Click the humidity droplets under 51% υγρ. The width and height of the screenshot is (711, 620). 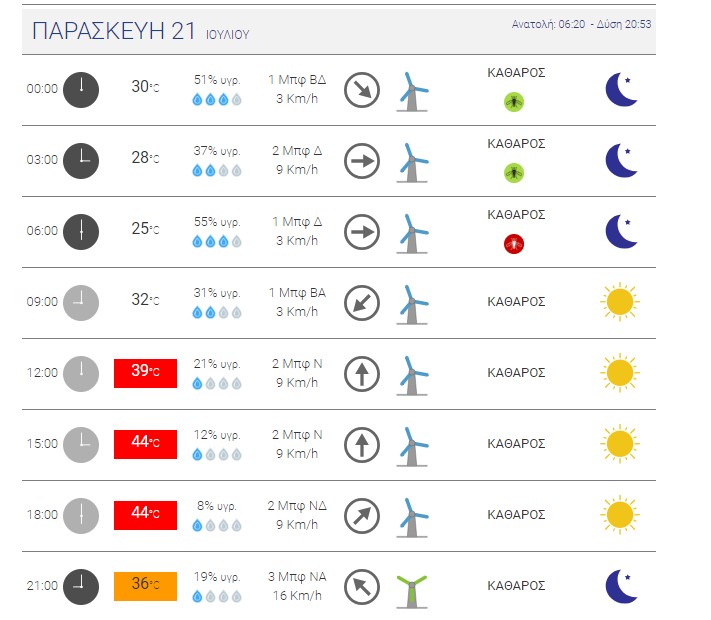[x=217, y=99]
